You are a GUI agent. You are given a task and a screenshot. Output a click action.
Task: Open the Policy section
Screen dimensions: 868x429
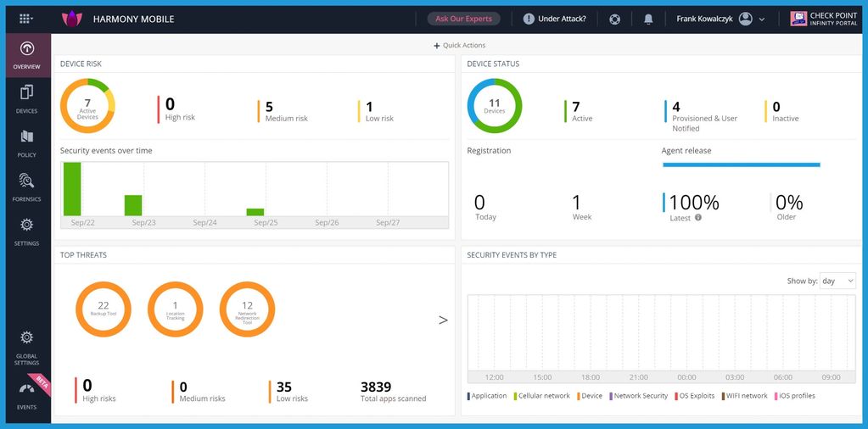[26, 143]
